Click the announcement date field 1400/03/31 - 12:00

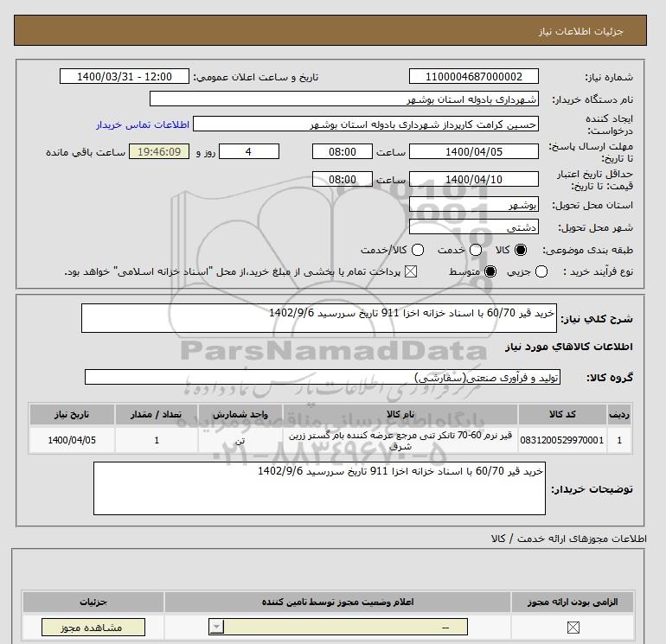(x=125, y=76)
